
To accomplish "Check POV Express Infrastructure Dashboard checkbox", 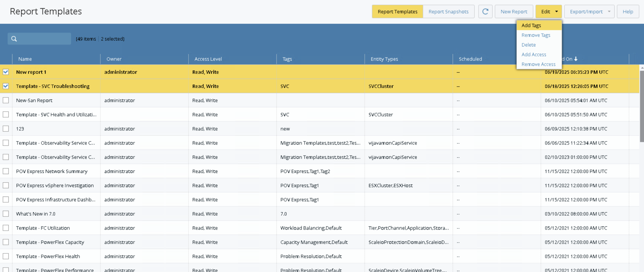I will point(6,199).
